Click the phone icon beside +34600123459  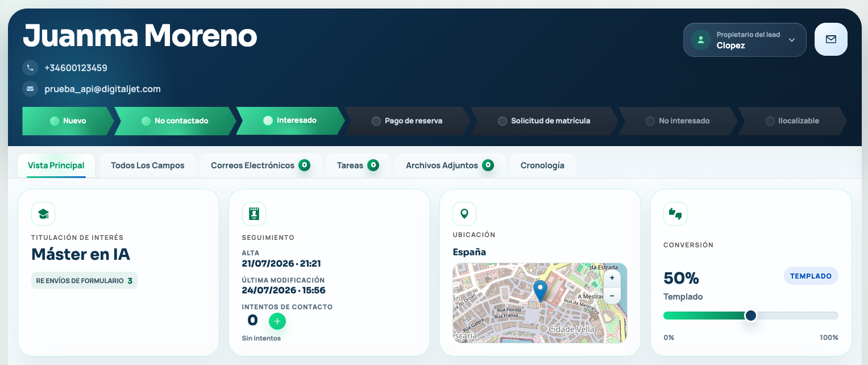30,68
